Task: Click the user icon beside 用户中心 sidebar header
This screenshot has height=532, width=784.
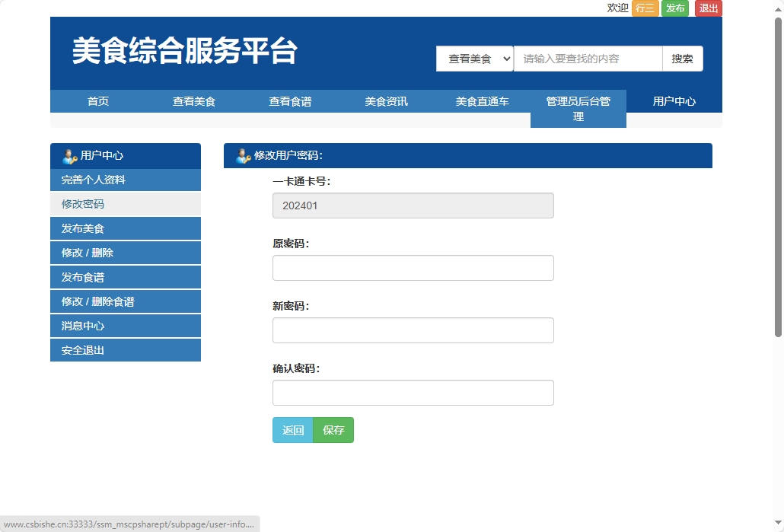Action: (x=69, y=155)
